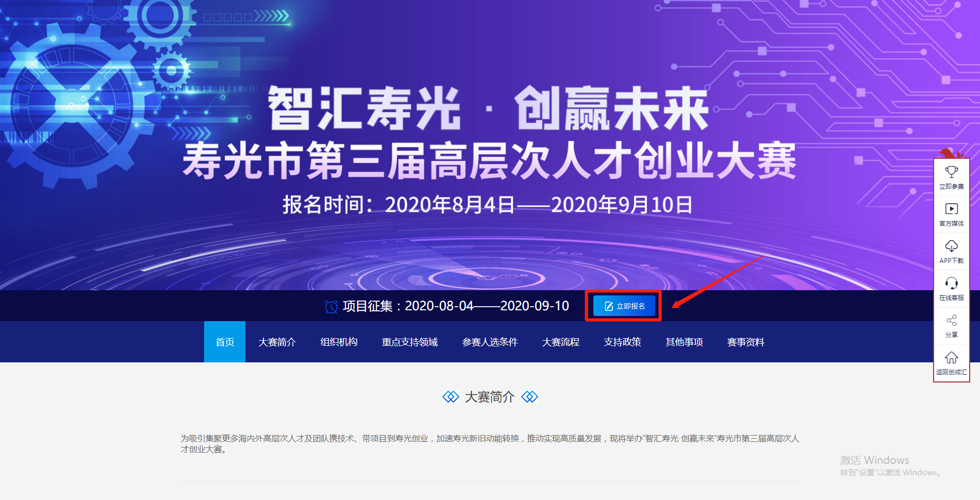Click the clock icon beside 项目征集
980x500 pixels.
tap(331, 307)
